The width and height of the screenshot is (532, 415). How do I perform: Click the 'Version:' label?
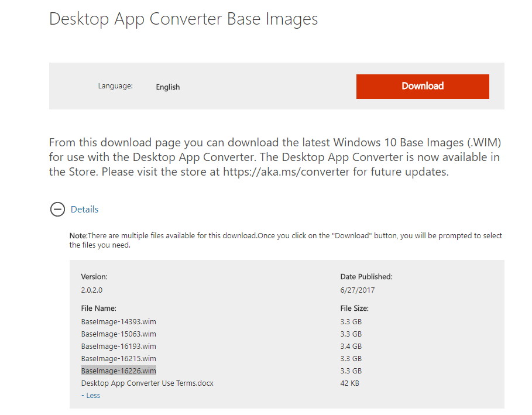pos(94,276)
